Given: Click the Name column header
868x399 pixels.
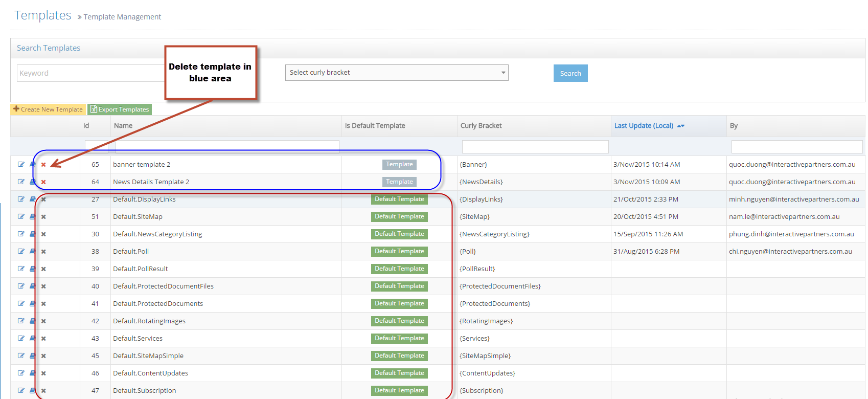Looking at the screenshot, I should (123, 126).
